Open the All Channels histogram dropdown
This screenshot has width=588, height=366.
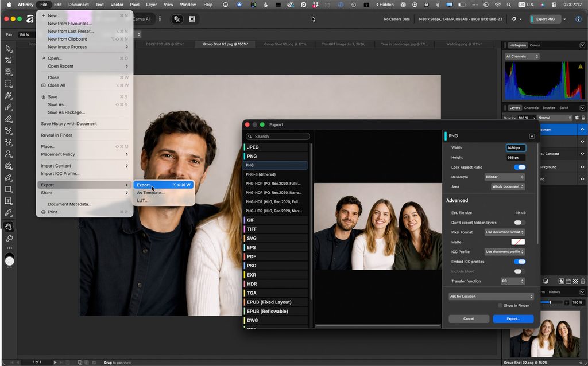[x=522, y=57]
